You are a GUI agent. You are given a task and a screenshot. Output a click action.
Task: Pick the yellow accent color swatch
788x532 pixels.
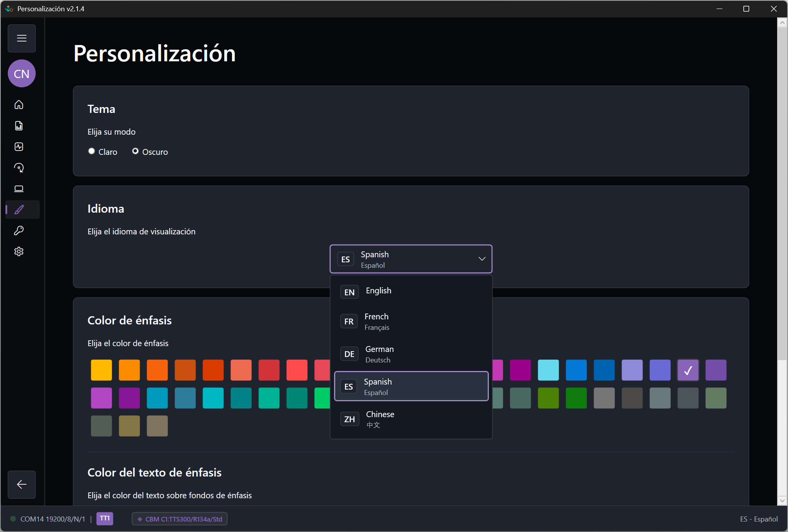(101, 370)
